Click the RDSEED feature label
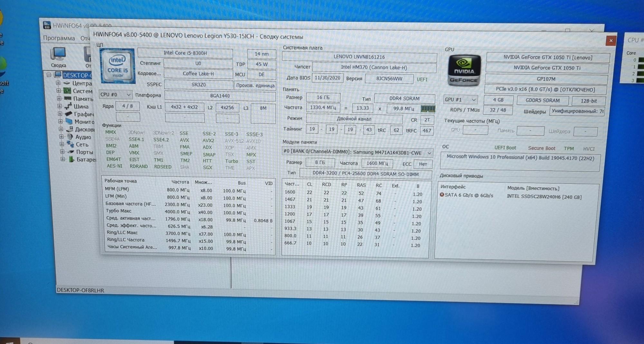Screen dimensions: 644x344 (x=163, y=167)
